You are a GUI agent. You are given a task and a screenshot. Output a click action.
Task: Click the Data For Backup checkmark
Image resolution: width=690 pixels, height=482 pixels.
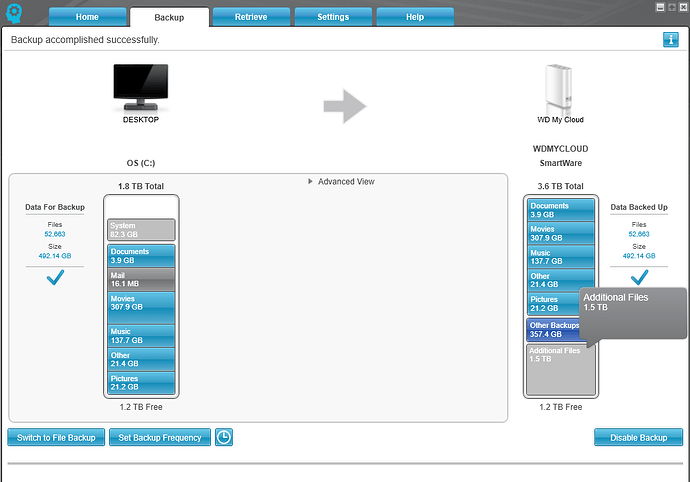55,278
